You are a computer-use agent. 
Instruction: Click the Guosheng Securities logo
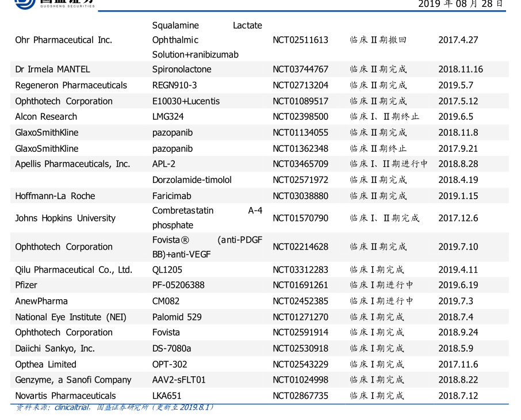(x=55, y=3)
